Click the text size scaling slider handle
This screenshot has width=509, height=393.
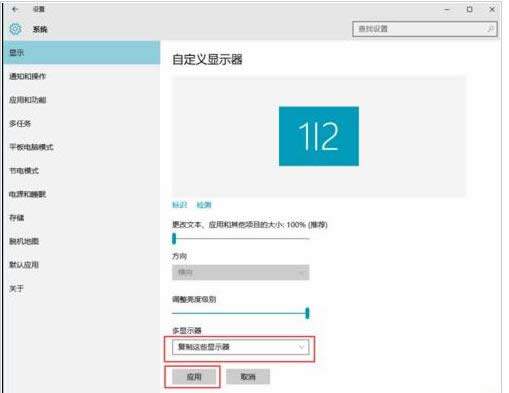[174, 238]
